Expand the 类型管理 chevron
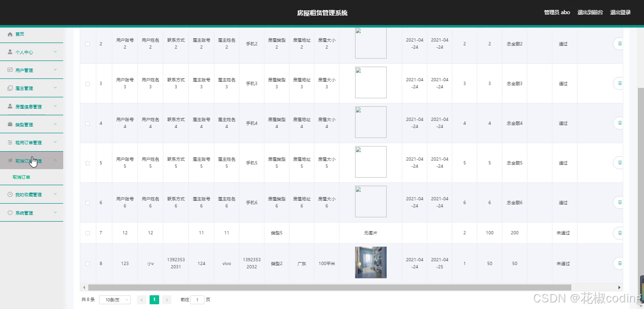The width and height of the screenshot is (644, 309). pyautogui.click(x=55, y=124)
